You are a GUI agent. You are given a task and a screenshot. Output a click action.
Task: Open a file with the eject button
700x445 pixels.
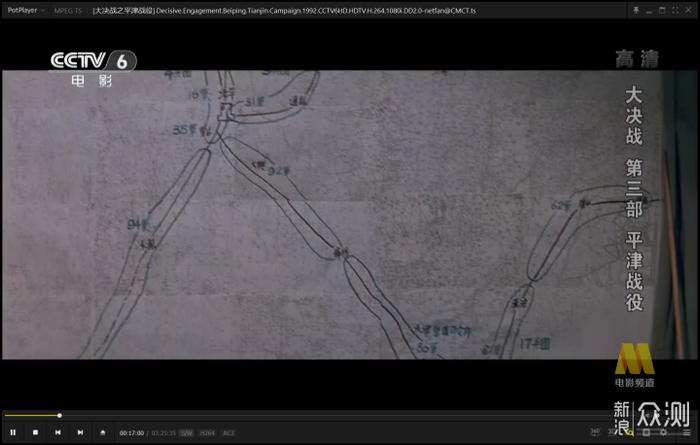pos(103,433)
